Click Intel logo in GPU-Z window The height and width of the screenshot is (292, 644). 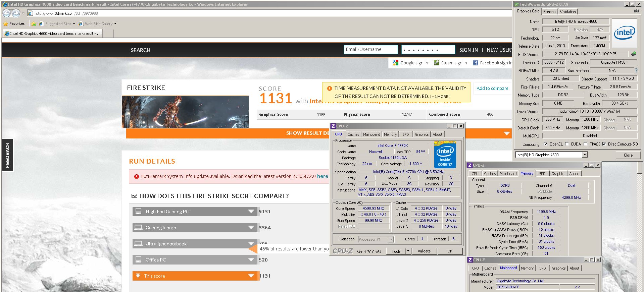(x=624, y=33)
